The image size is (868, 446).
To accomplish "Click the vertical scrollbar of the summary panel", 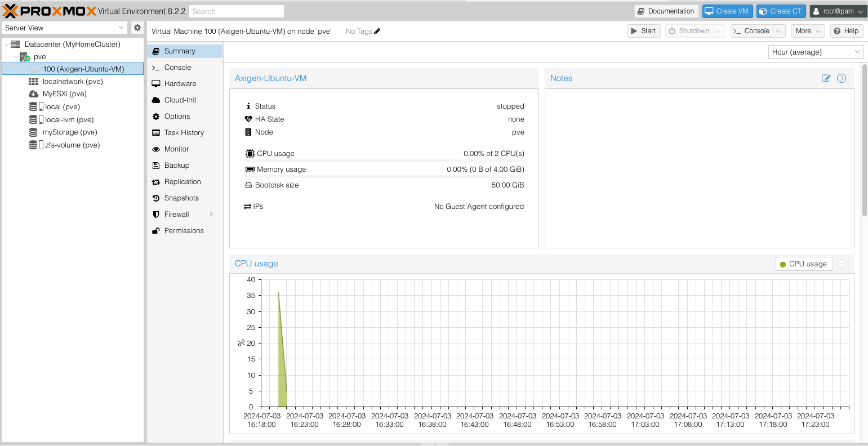I will click(x=865, y=141).
